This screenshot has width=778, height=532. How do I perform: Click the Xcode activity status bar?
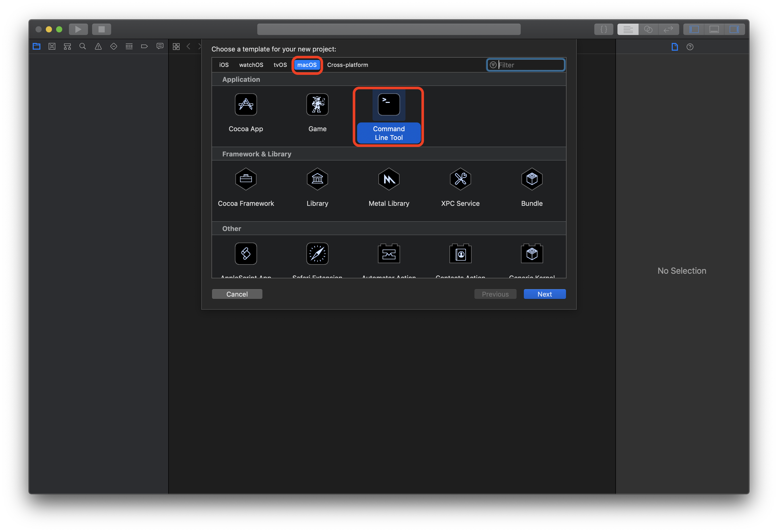pos(389,29)
